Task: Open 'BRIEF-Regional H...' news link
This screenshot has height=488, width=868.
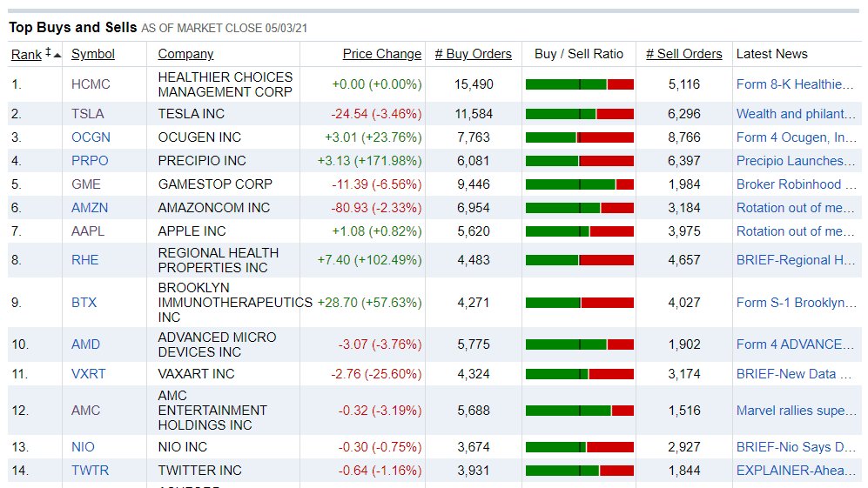Action: point(796,260)
